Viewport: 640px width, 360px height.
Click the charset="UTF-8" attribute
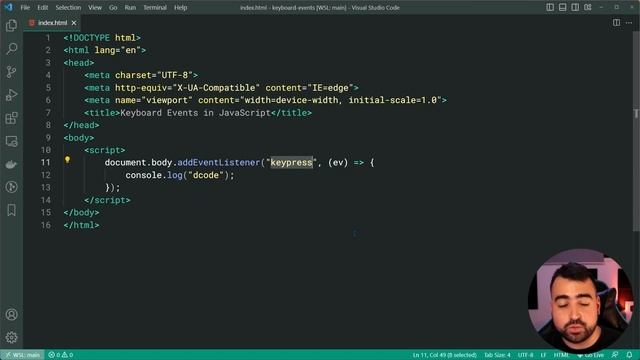point(154,75)
